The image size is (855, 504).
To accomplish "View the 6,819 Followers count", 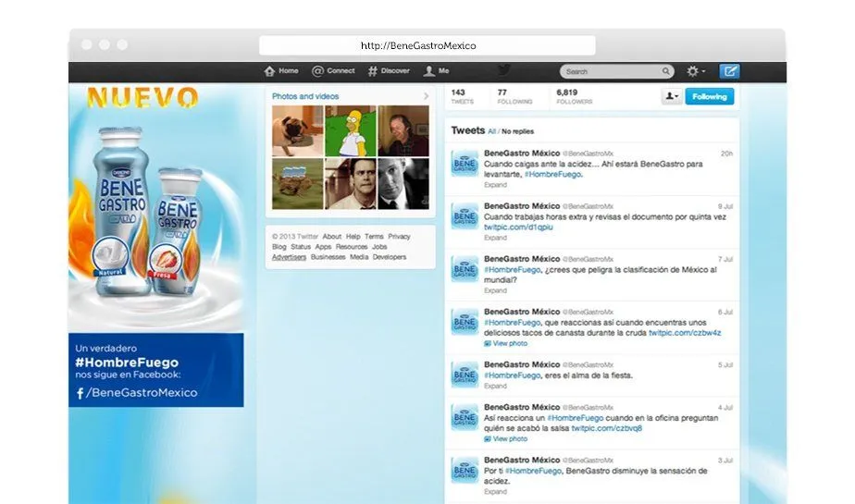I will click(575, 96).
